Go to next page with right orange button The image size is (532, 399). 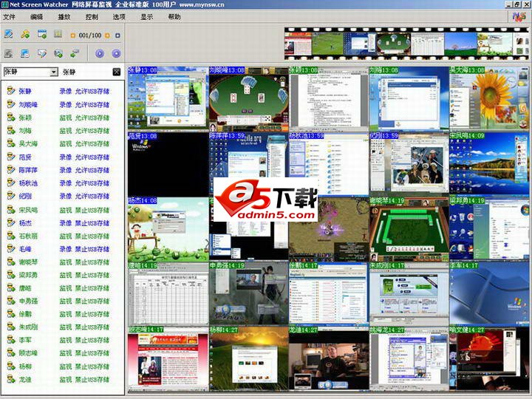point(106,35)
